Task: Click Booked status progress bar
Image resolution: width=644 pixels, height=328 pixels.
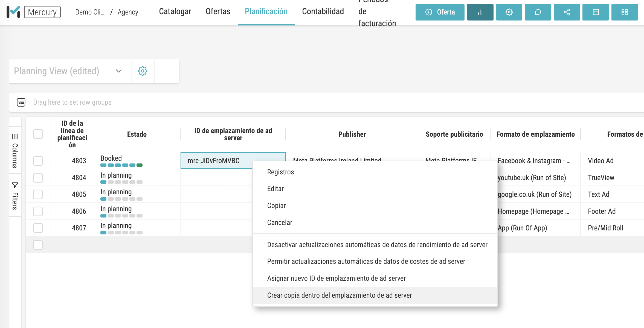Action: (x=121, y=165)
